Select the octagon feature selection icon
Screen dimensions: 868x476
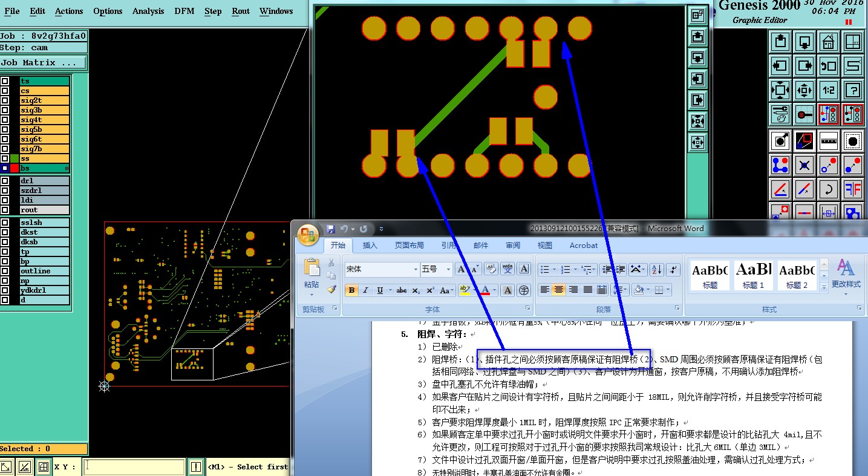853,141
